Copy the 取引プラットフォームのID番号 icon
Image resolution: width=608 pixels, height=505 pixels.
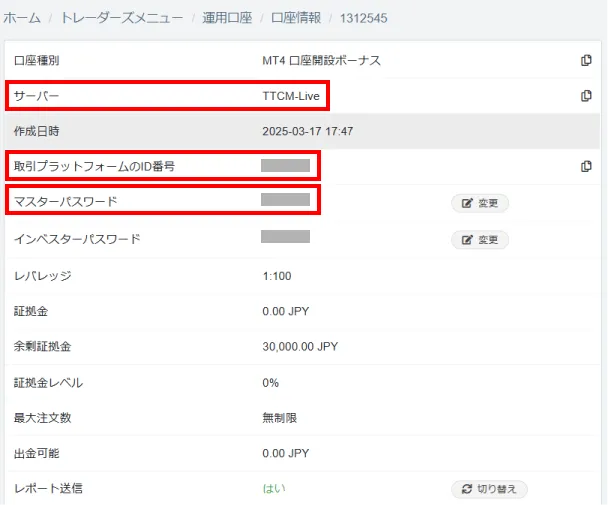click(x=586, y=166)
